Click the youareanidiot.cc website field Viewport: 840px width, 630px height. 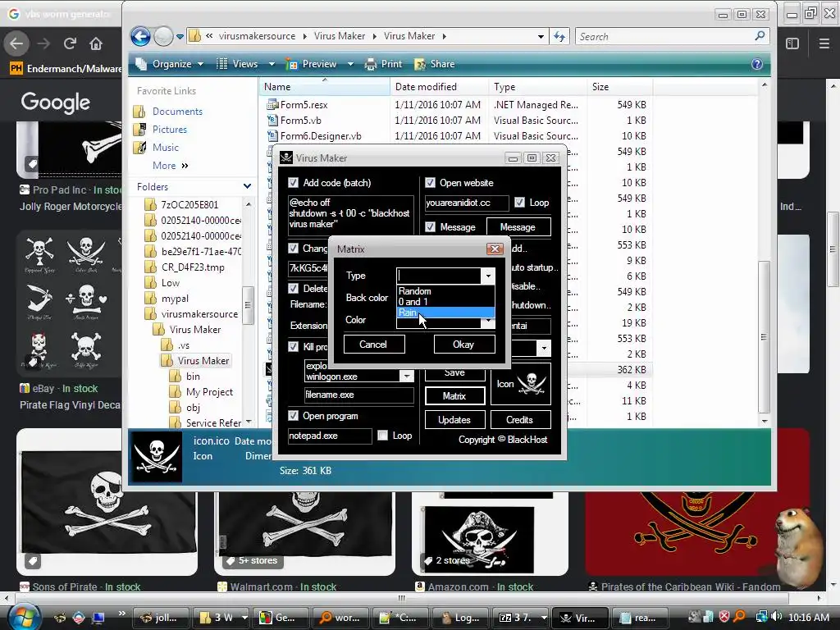click(467, 203)
